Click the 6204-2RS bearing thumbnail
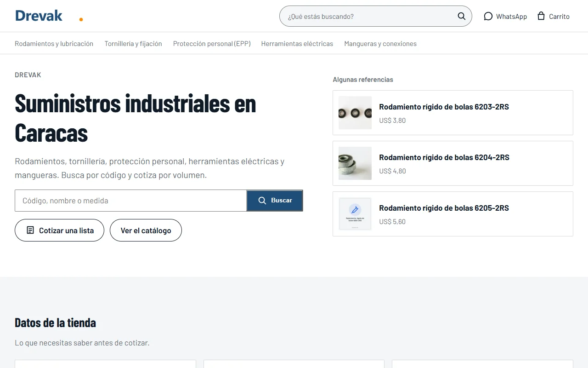 click(355, 163)
